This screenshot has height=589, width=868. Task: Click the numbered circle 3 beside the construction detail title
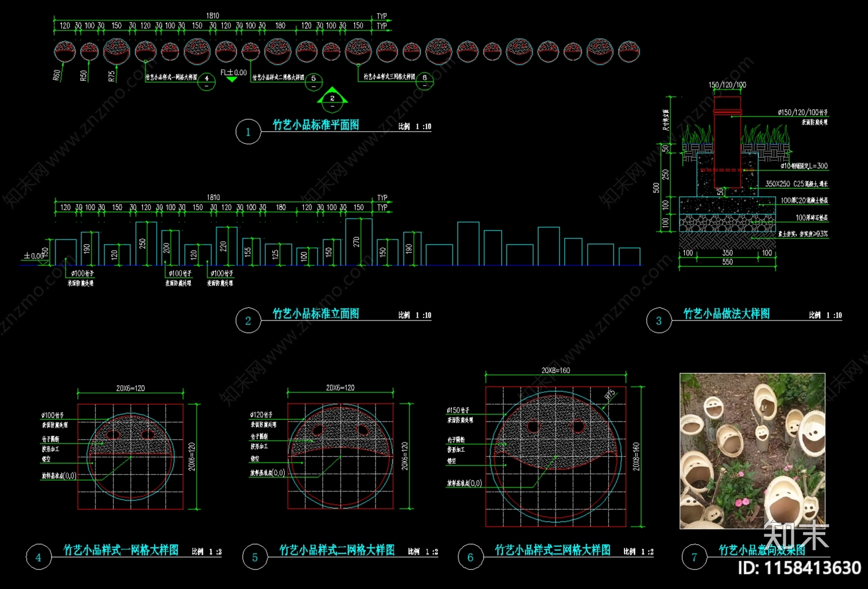(659, 321)
